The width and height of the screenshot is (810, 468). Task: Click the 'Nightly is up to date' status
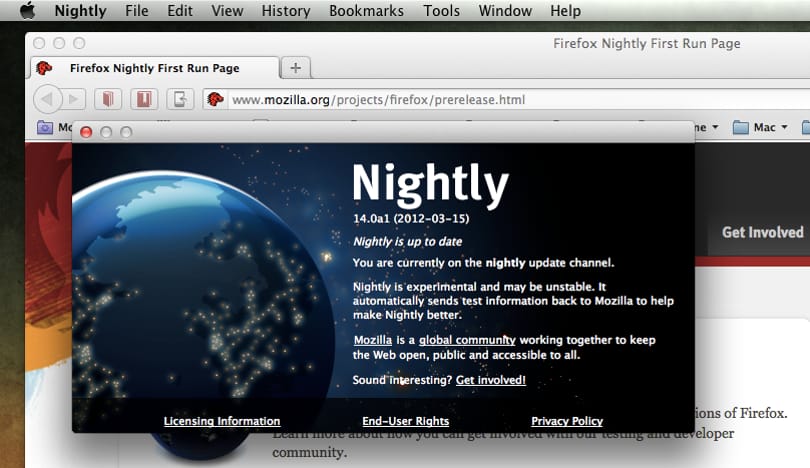408,241
